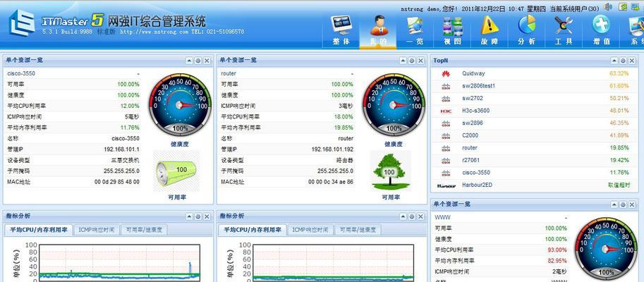Click the ITMaster logo icon
644x282 pixels.
tap(21, 23)
